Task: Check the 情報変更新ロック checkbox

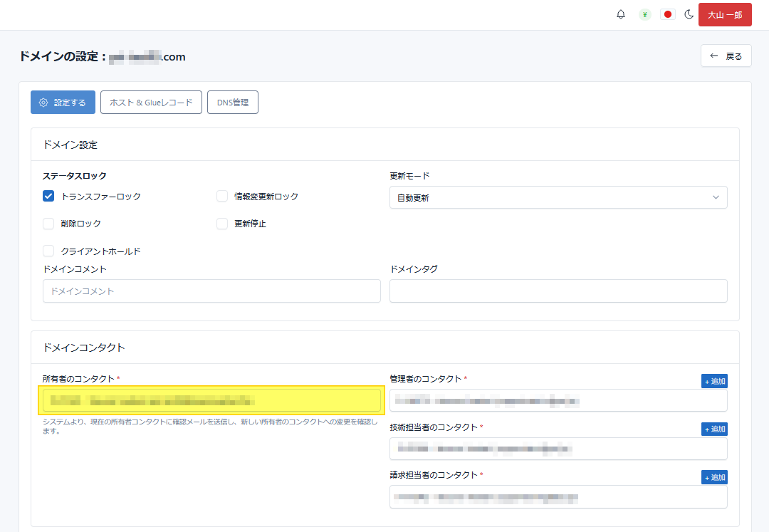Action: click(222, 197)
